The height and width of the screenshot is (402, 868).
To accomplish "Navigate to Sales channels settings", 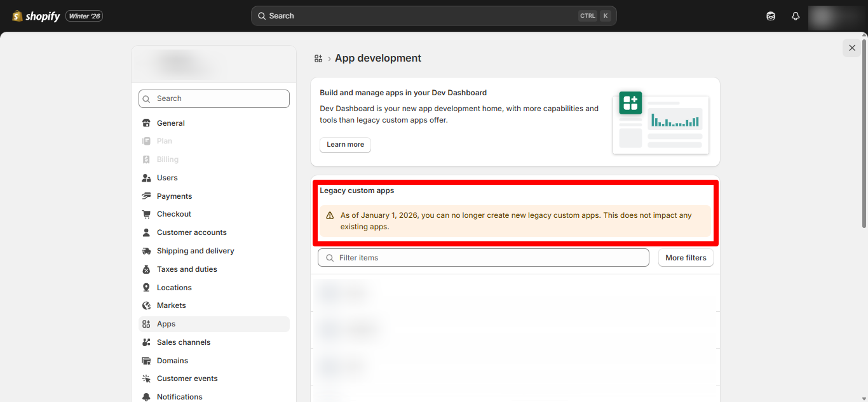I will click(184, 342).
